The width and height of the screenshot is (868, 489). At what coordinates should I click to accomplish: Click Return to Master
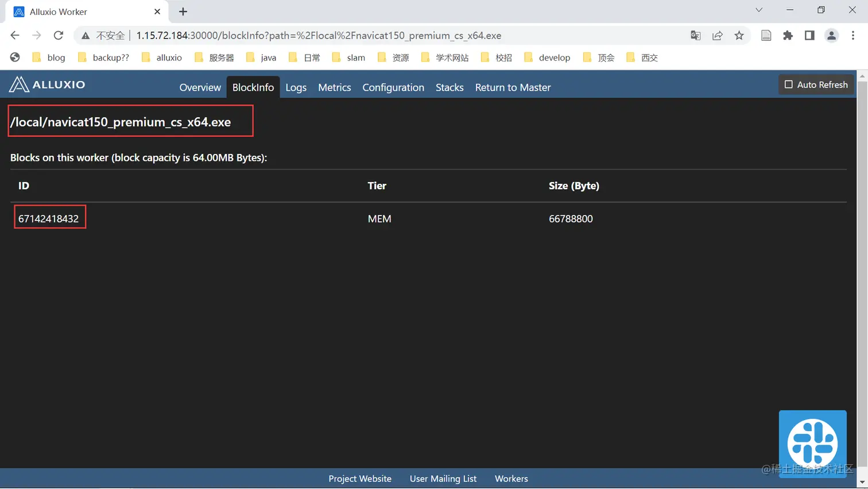pos(513,87)
